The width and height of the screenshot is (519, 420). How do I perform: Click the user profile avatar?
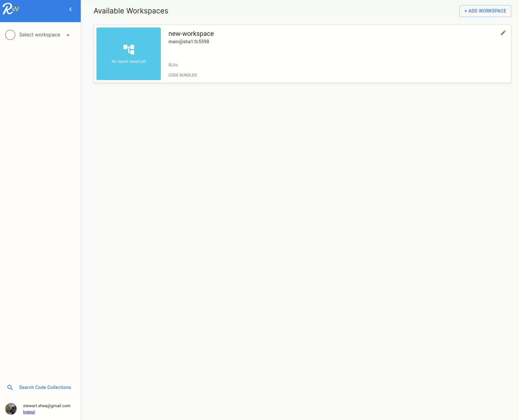pyautogui.click(x=11, y=409)
